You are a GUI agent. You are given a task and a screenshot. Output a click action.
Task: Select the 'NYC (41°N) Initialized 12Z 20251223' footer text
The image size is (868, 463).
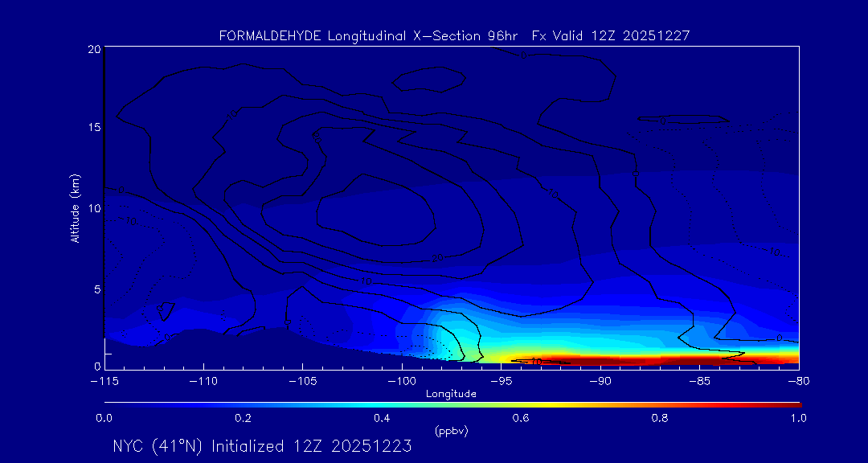(262, 446)
